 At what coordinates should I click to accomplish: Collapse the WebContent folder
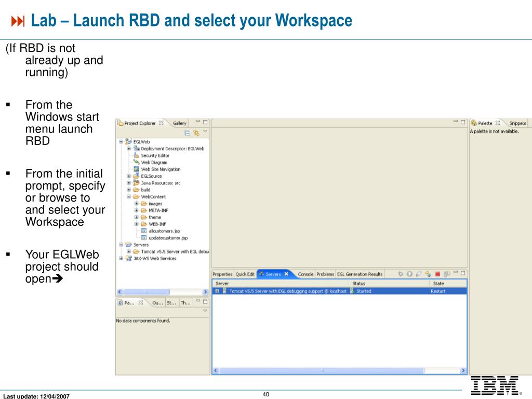pyautogui.click(x=129, y=196)
